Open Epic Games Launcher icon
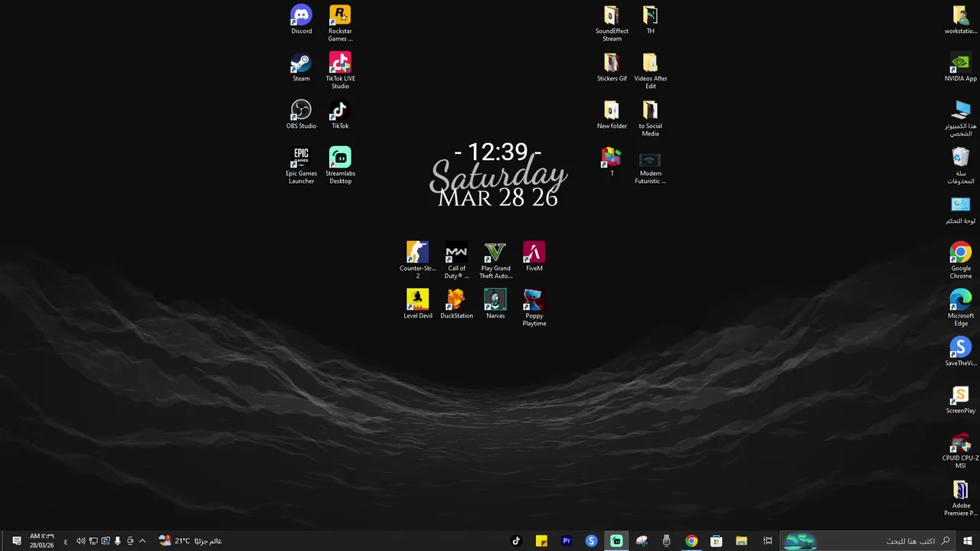The image size is (980, 551). (x=301, y=166)
